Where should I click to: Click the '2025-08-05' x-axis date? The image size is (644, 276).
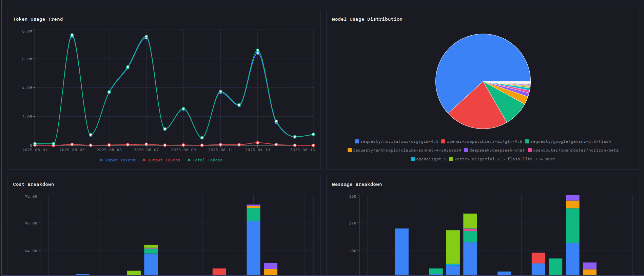tap(109, 150)
